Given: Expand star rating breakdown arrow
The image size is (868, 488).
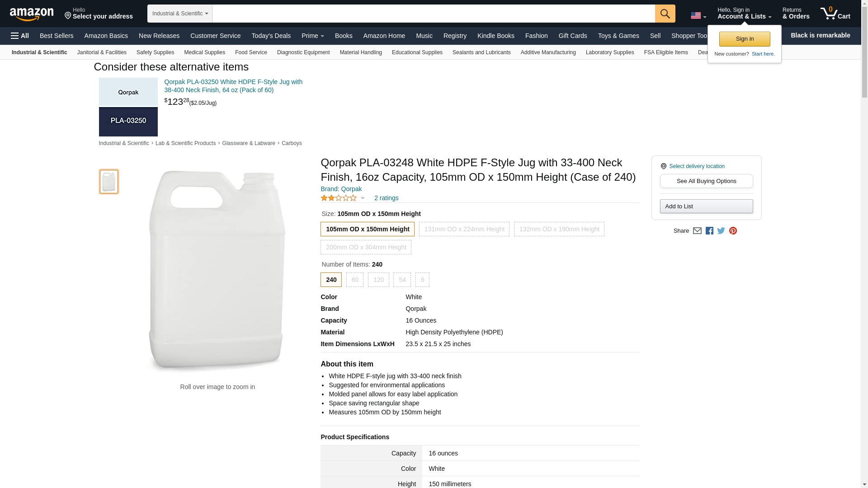Looking at the screenshot, I should click(362, 198).
